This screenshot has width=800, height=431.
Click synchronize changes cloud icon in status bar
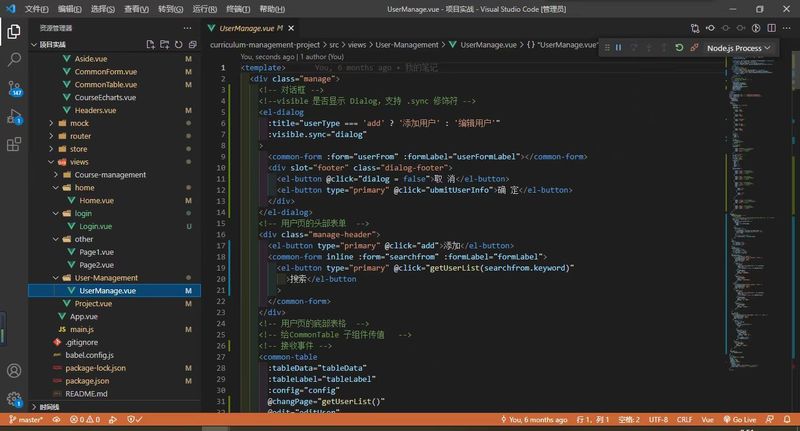56,419
